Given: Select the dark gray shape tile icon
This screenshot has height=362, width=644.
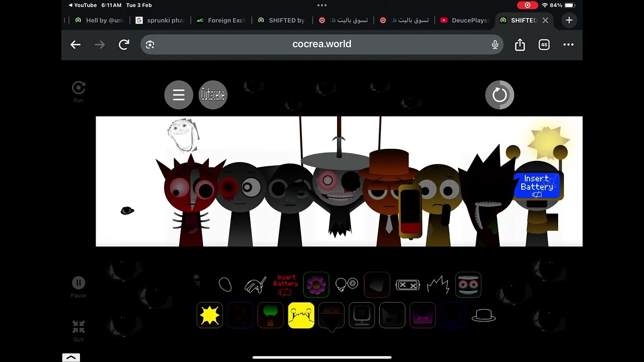Looking at the screenshot, I should pos(377,285).
